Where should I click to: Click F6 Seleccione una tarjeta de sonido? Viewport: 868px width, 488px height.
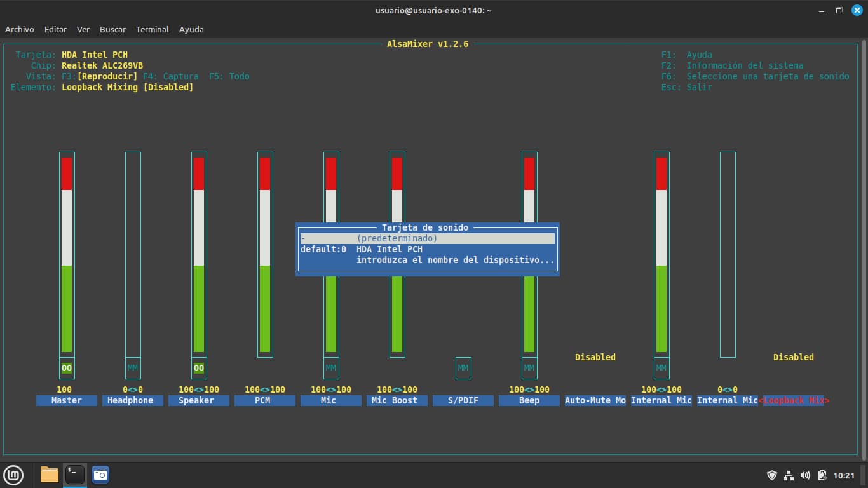point(756,76)
